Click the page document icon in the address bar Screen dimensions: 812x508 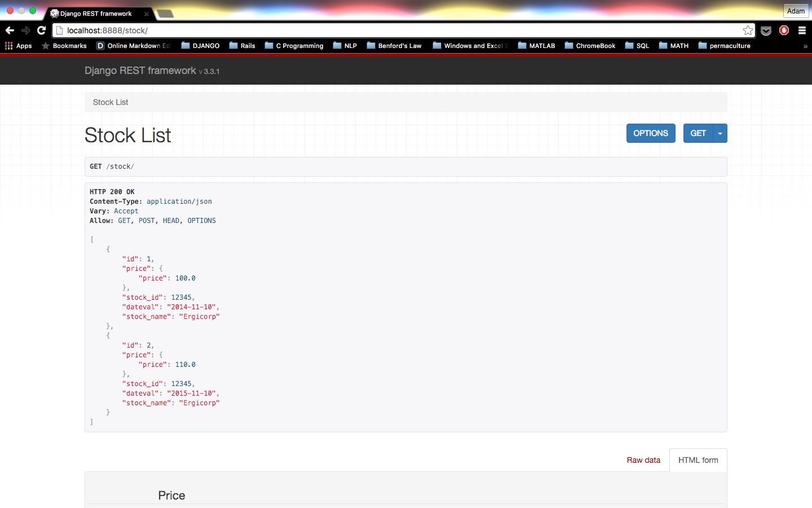pyautogui.click(x=59, y=30)
